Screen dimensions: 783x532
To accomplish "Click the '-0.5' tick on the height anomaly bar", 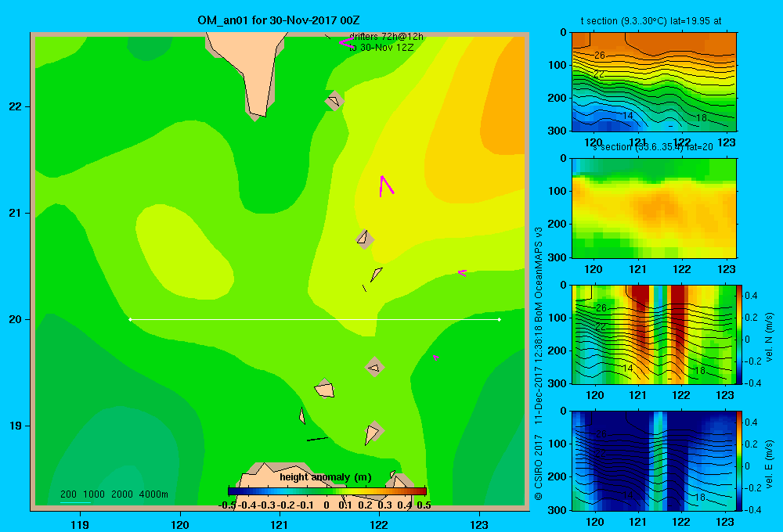I will [227, 505].
